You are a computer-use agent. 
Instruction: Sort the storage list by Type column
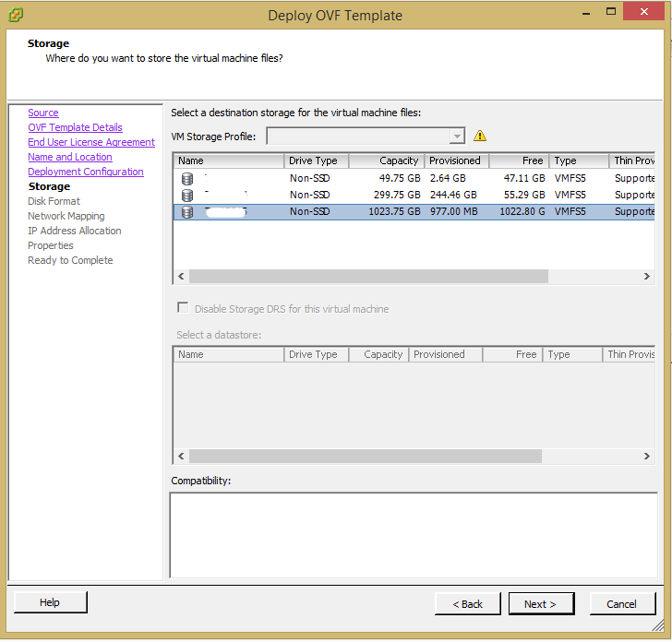point(579,160)
